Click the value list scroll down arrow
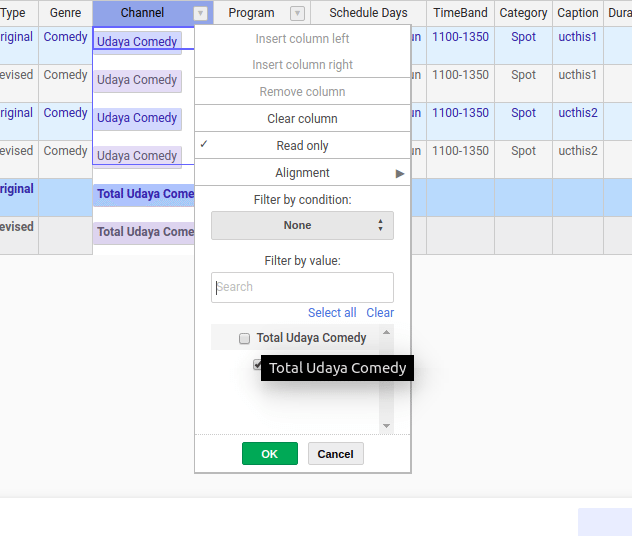Viewport: 632px width, 536px height. click(386, 426)
